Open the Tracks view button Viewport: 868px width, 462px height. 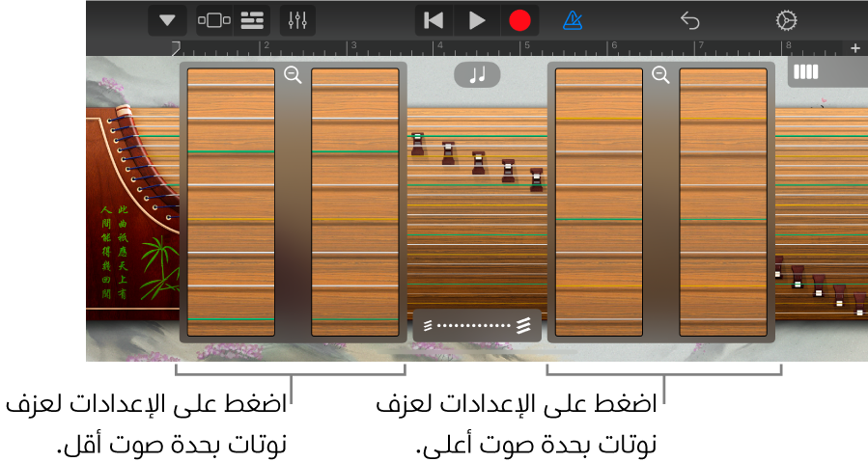coord(252,21)
